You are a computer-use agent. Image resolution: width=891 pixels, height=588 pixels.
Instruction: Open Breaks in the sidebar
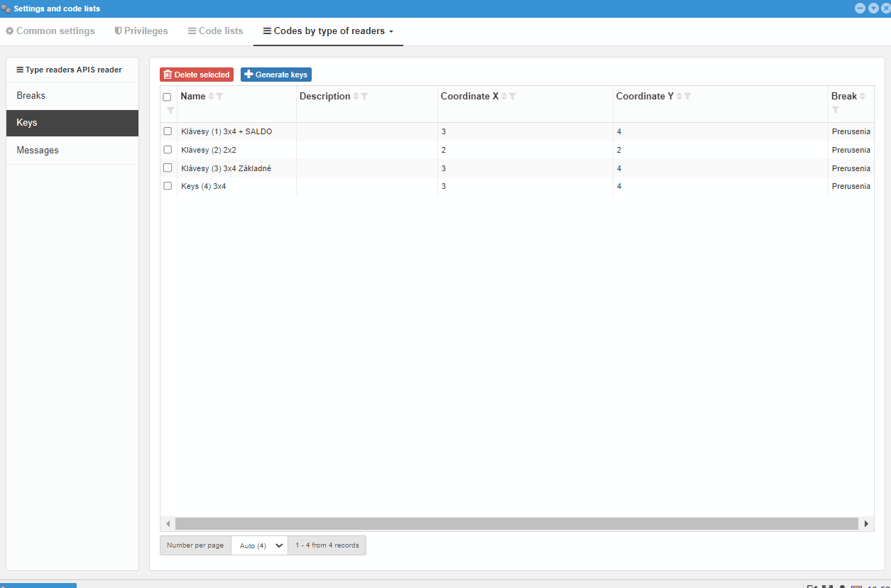[72, 96]
